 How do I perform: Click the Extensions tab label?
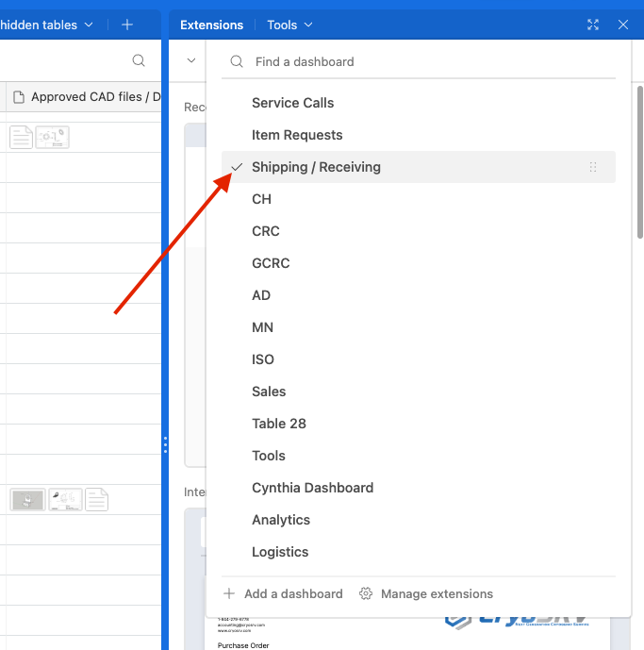(x=211, y=25)
